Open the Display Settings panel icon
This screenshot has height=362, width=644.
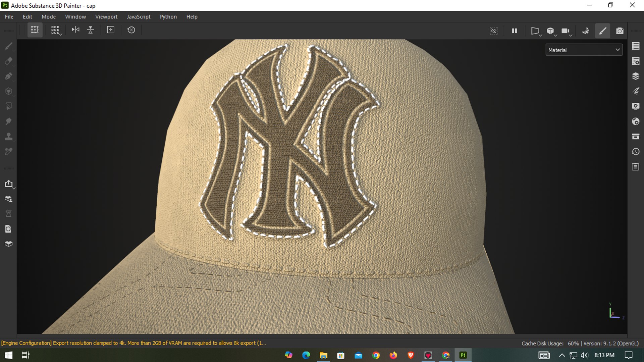(636, 106)
